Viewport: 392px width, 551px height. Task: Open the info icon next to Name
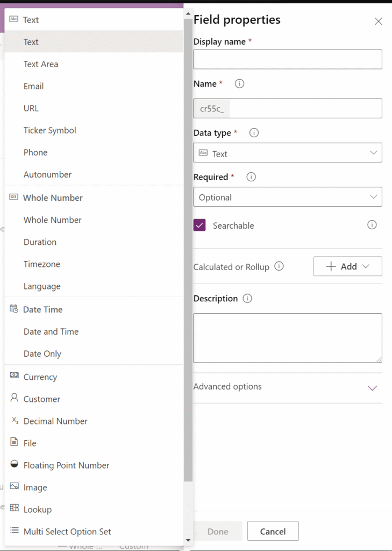pyautogui.click(x=240, y=83)
